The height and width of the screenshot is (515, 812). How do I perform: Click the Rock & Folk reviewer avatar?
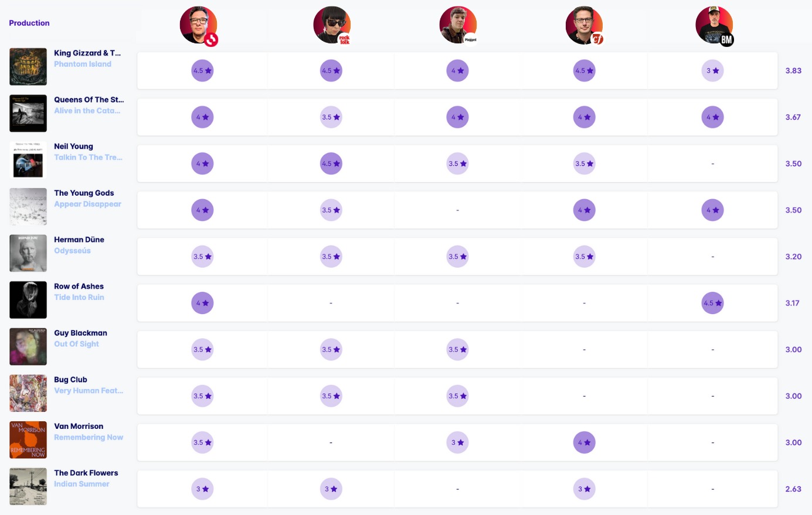tap(332, 25)
